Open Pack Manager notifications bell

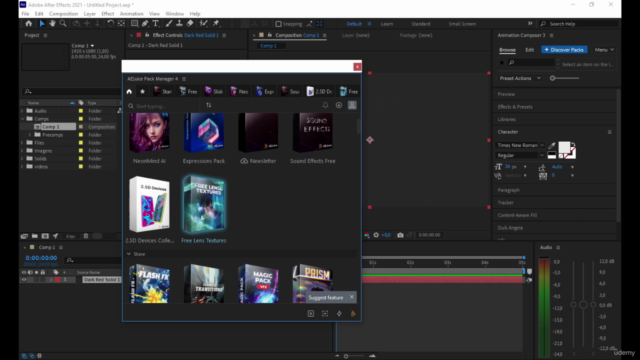click(325, 105)
